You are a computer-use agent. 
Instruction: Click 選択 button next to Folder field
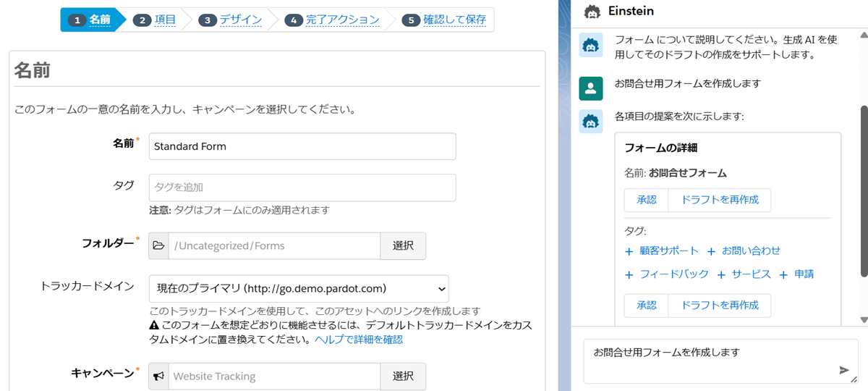403,246
